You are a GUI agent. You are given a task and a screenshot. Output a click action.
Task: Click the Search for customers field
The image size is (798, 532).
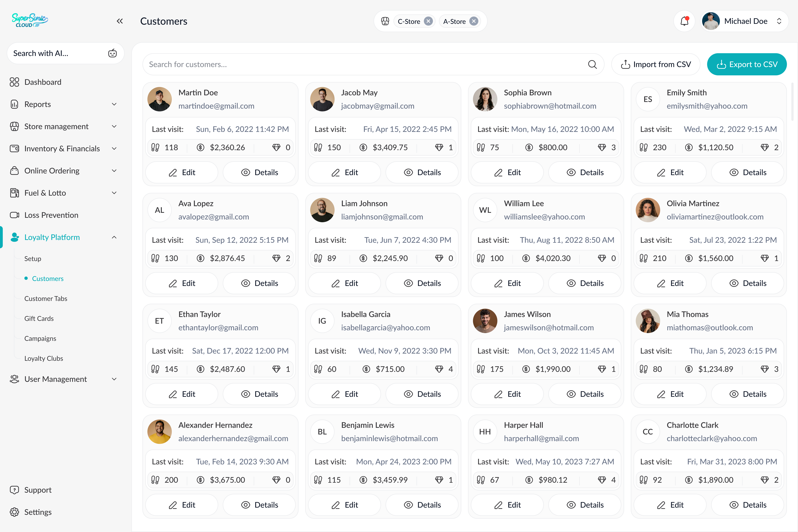click(x=366, y=64)
